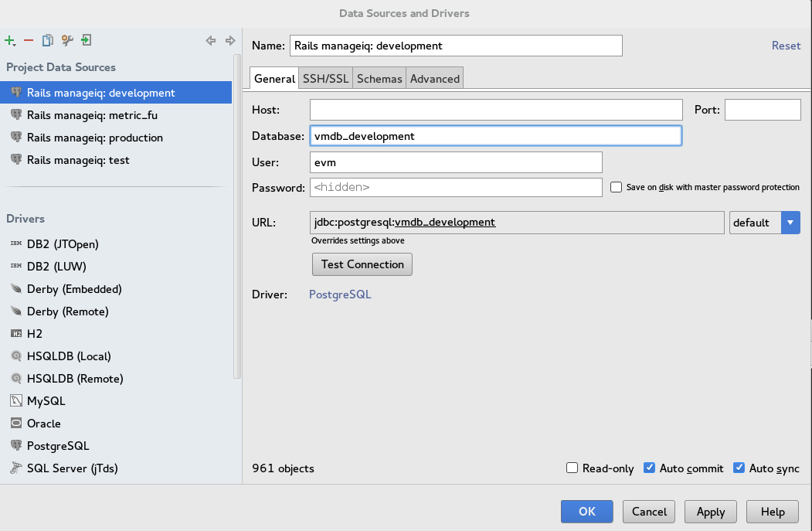Click into the User field
Viewport: 812px width, 531px height.
457,162
